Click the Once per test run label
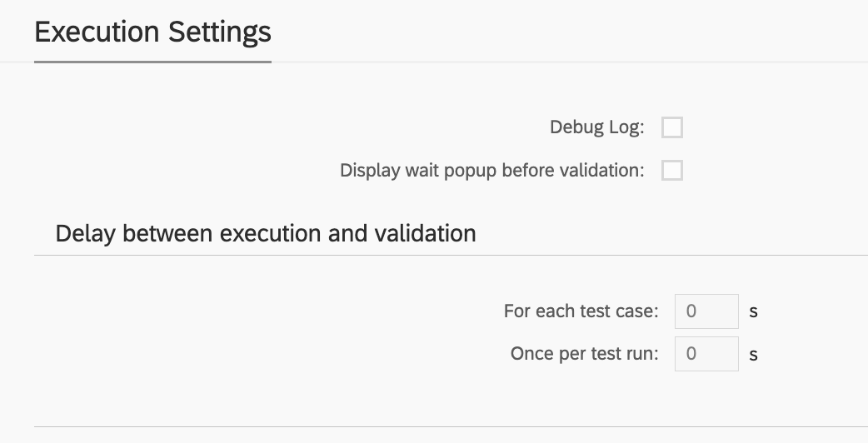Image resolution: width=868 pixels, height=443 pixels. pos(584,354)
